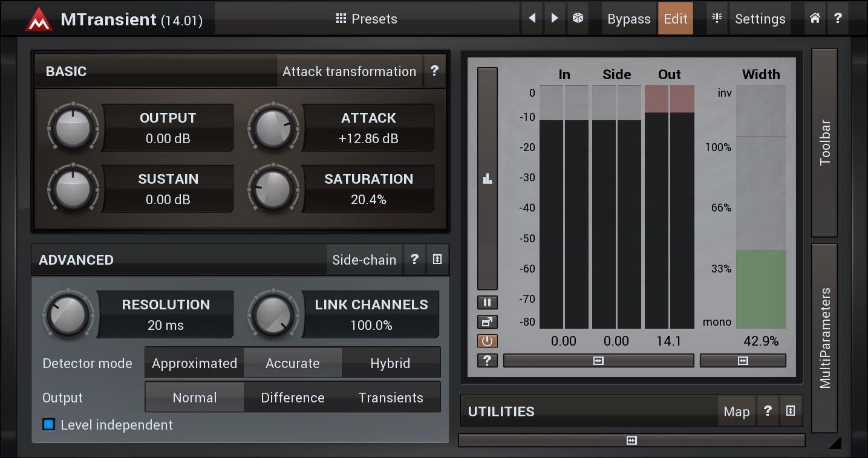868x458 pixels.
Task: Go to the next preset arrow
Action: [x=555, y=19]
